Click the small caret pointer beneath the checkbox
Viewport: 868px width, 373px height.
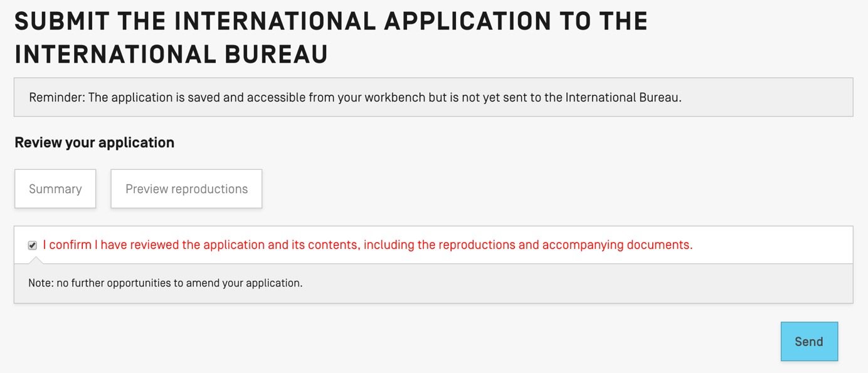pyautogui.click(x=35, y=260)
